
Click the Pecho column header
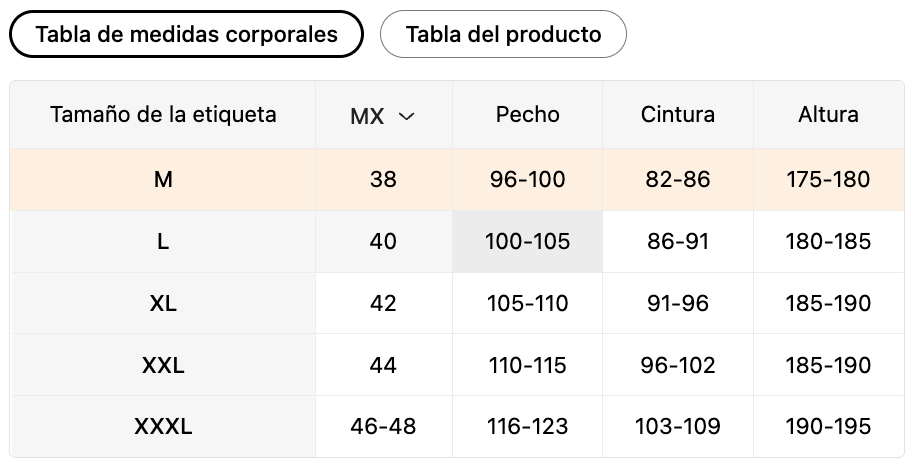pyautogui.click(x=527, y=115)
